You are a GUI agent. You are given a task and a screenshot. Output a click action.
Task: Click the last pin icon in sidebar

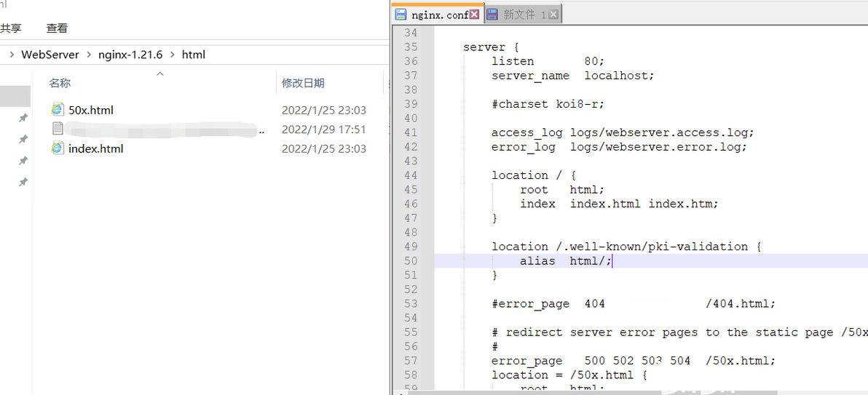pyautogui.click(x=23, y=182)
